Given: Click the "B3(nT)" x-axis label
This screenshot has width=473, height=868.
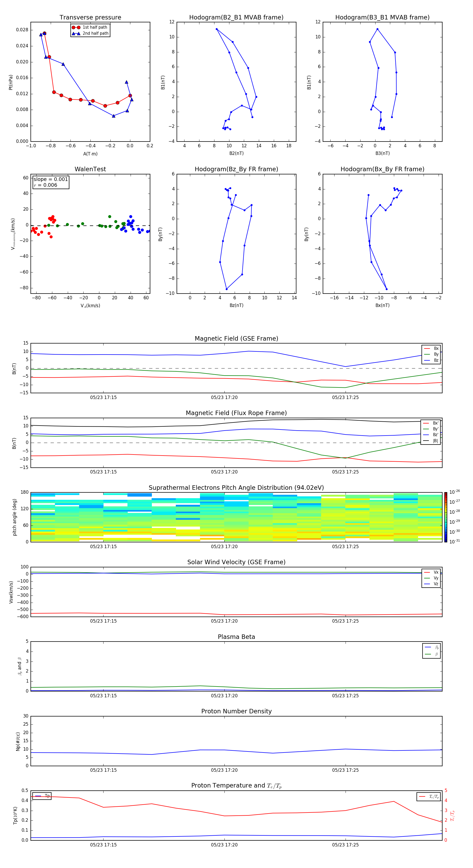Looking at the screenshot, I should 382,153.
